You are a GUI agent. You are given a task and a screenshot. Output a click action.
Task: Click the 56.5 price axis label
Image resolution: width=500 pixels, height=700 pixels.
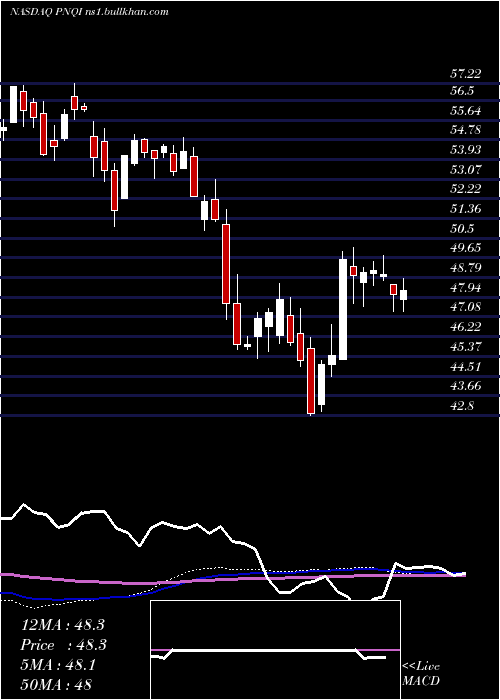pos(462,91)
